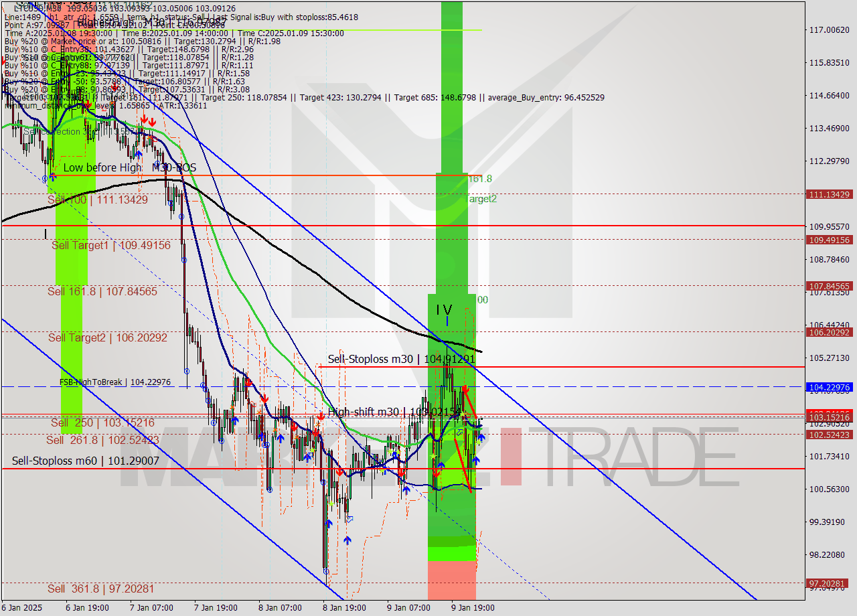
Task: Click the 105.27130 price axis value
Action: coord(830,358)
